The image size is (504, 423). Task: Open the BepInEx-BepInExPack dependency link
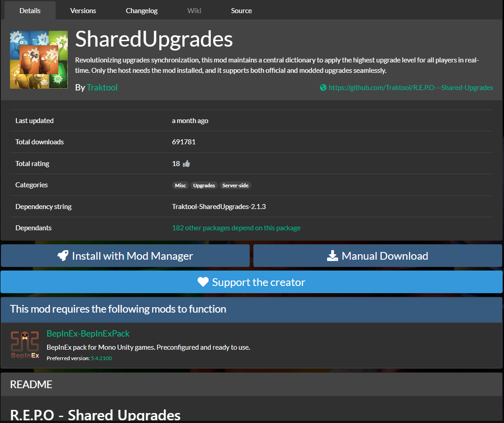coord(88,333)
